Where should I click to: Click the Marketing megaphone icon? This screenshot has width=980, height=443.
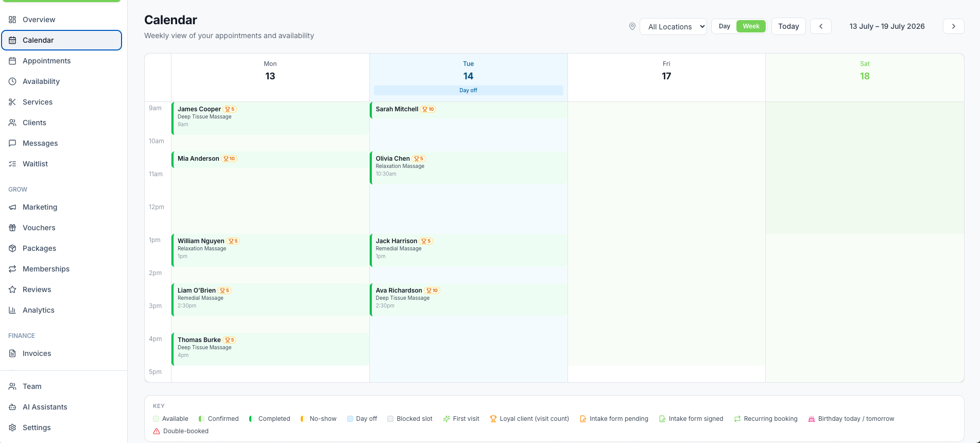click(x=12, y=207)
